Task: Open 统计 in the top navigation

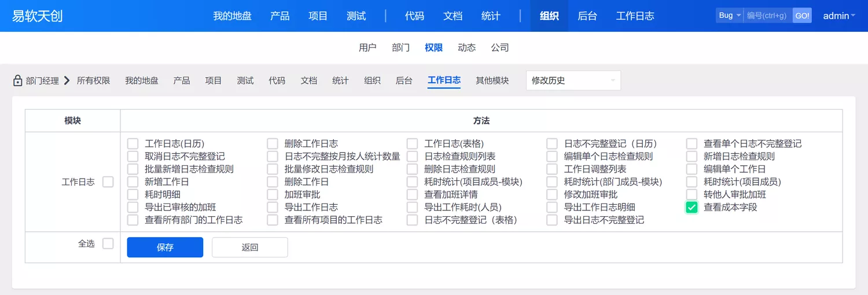Action: click(491, 16)
